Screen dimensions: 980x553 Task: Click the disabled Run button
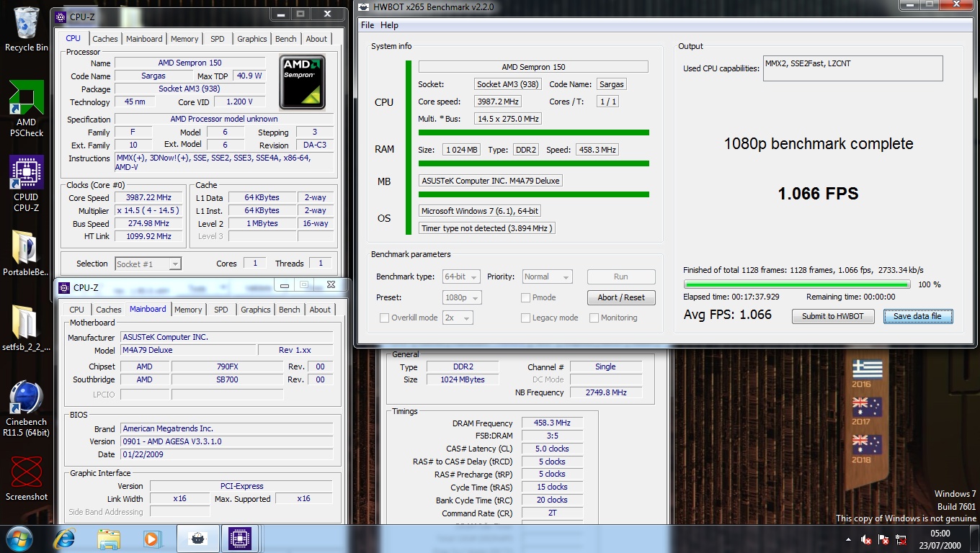coord(621,276)
